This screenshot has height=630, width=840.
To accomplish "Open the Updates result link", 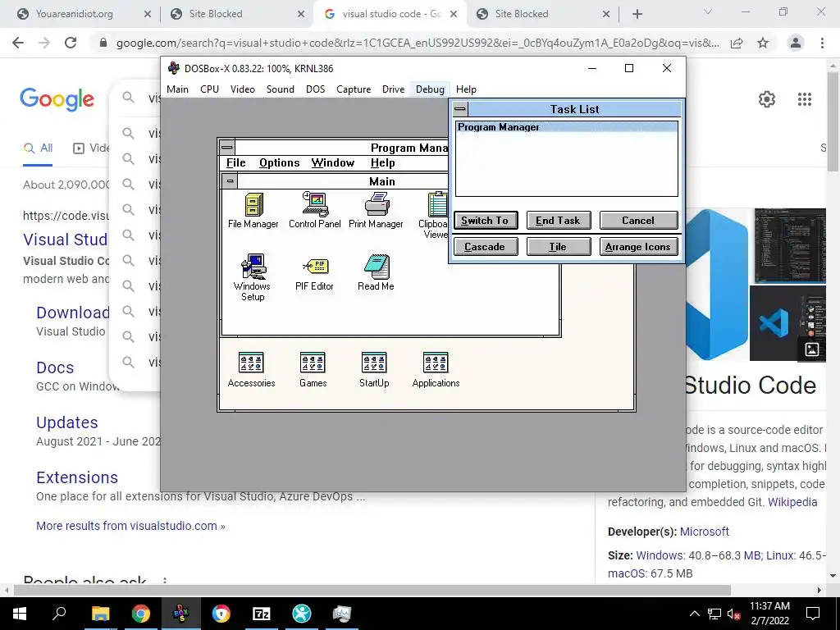I will tap(67, 422).
